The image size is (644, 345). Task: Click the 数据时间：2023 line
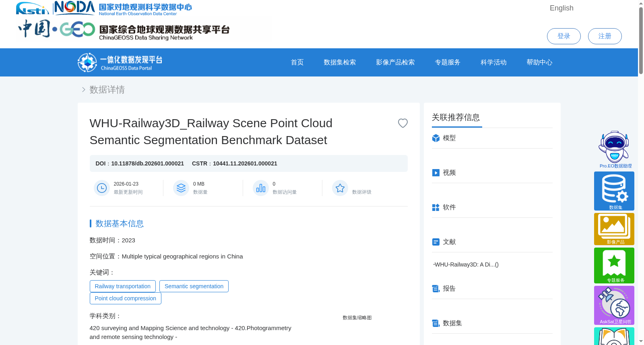[x=112, y=240]
